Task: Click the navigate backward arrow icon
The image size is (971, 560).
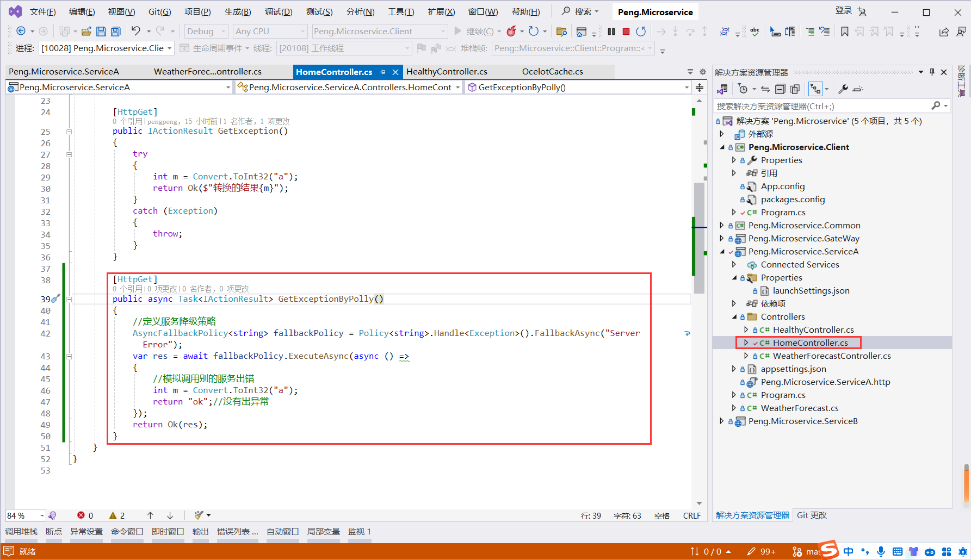Action: (x=21, y=31)
